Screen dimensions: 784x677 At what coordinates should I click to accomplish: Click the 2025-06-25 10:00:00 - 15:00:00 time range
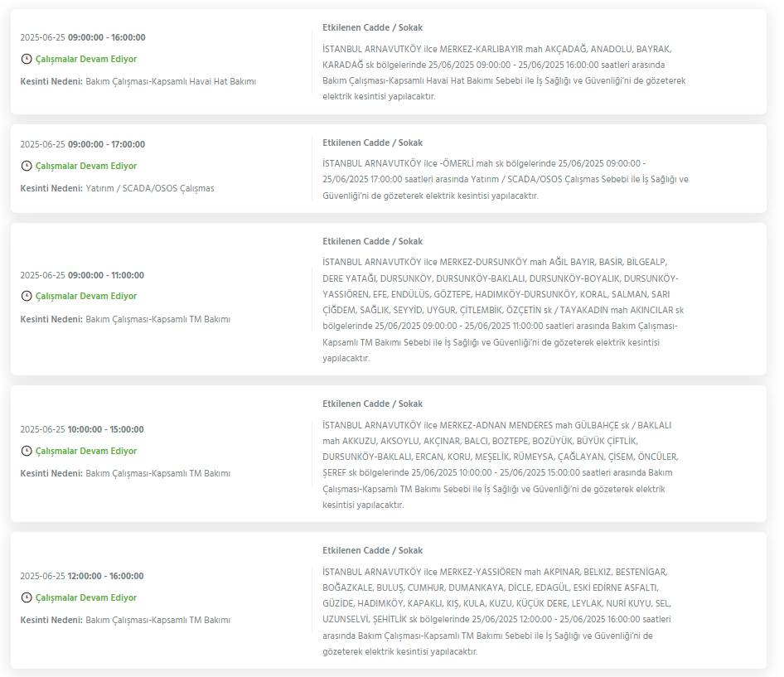coord(82,429)
